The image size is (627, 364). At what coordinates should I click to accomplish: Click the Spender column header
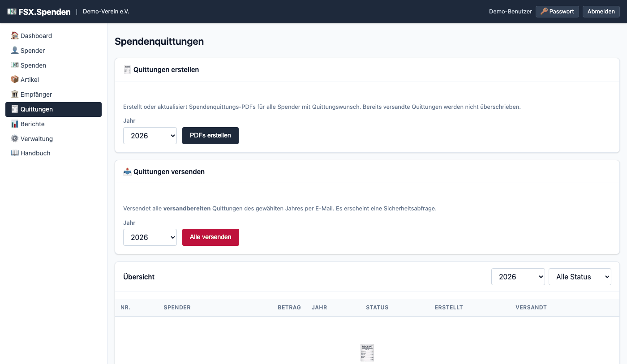click(x=177, y=308)
